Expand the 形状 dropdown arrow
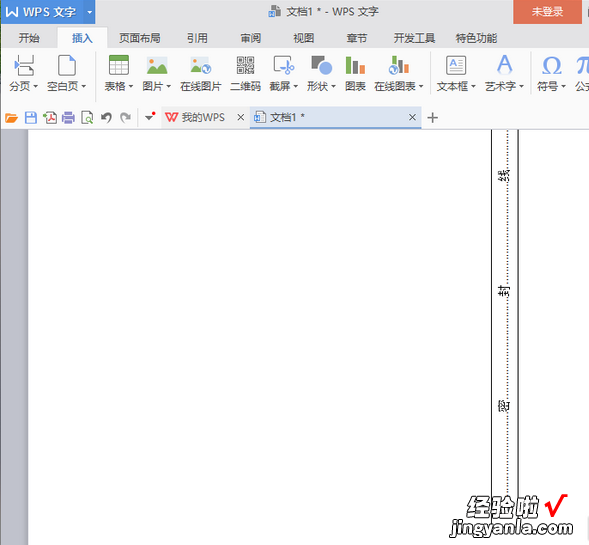This screenshot has height=545, width=589. click(x=333, y=86)
